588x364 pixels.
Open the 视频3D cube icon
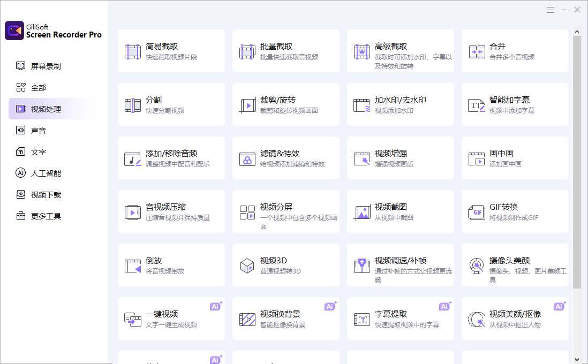point(247,266)
